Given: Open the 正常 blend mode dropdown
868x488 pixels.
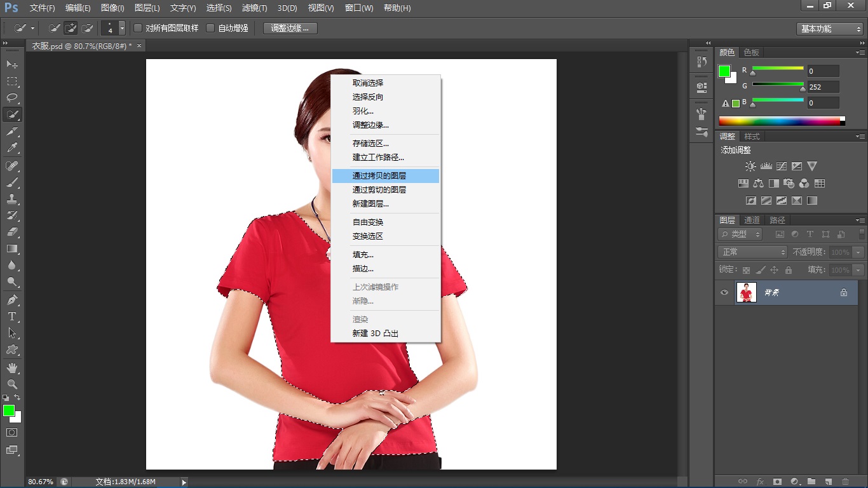Looking at the screenshot, I should (752, 252).
